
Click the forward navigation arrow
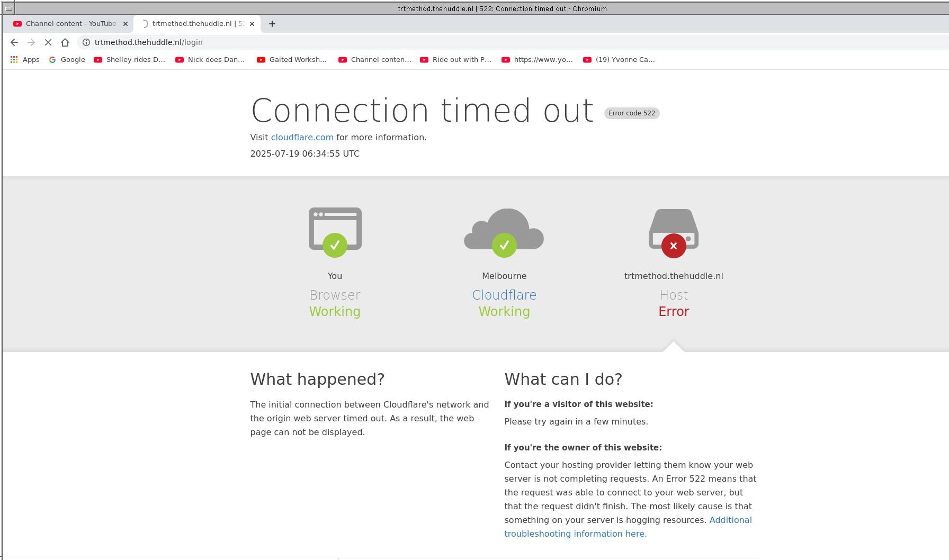click(31, 42)
